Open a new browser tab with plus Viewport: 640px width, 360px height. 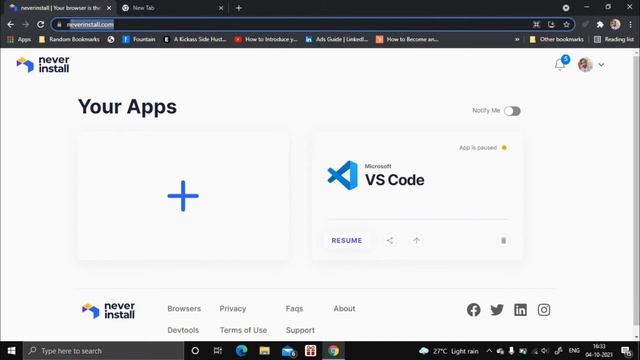pyautogui.click(x=239, y=8)
